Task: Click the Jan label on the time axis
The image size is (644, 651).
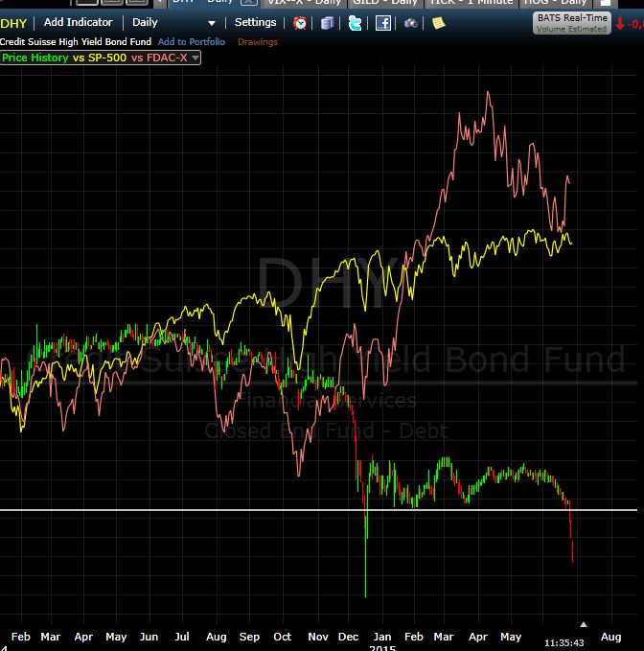Action: click(x=382, y=637)
